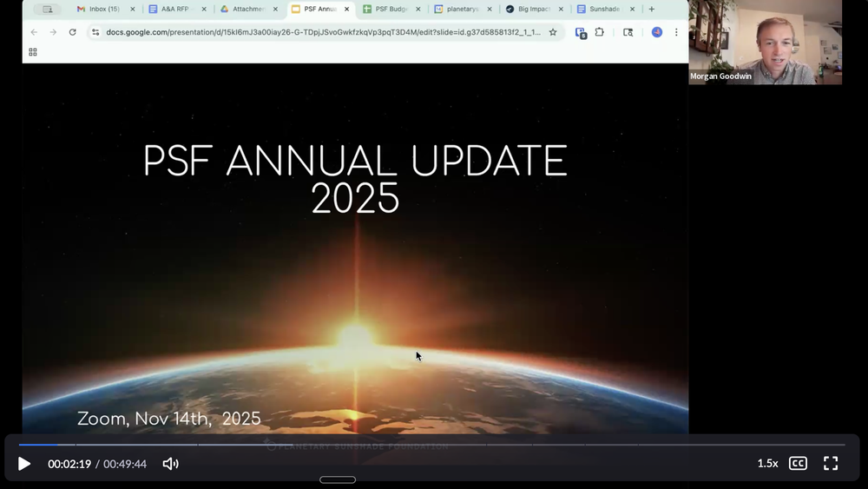Open the Chrome profile avatar
868x489 pixels.
click(x=657, y=32)
